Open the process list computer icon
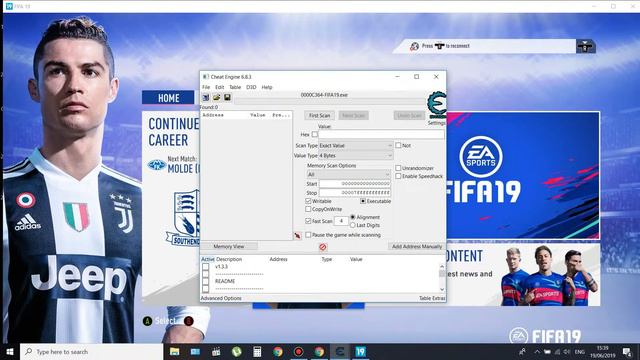This screenshot has height=360, width=640. (206, 98)
